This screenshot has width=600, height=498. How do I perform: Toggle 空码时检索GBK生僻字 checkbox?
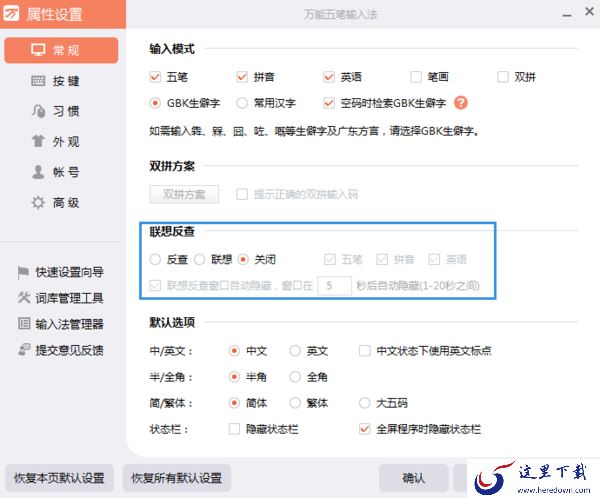click(x=329, y=103)
